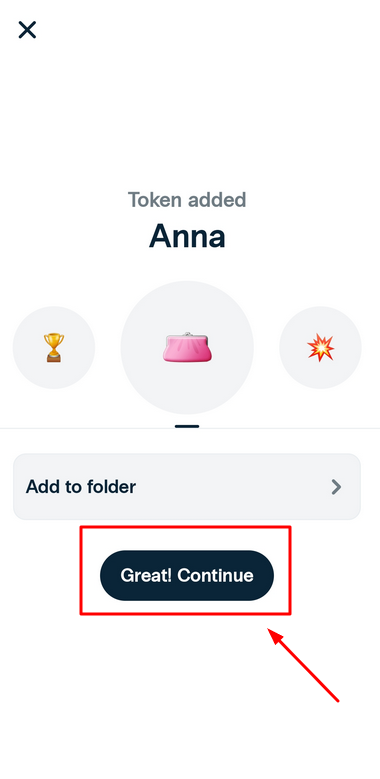This screenshot has height=779, width=380.
Task: Set the trophy as the token icon
Action: coord(54,347)
